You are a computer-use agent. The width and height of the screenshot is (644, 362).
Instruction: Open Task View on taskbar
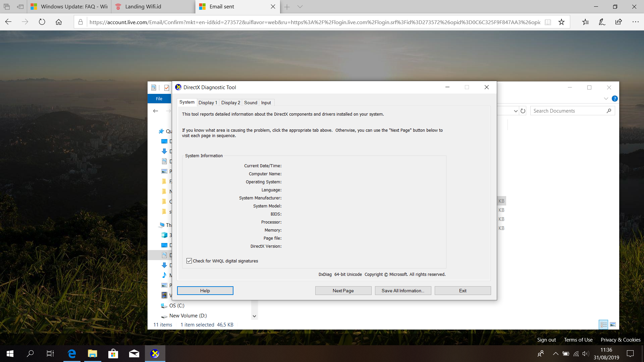coord(50,354)
